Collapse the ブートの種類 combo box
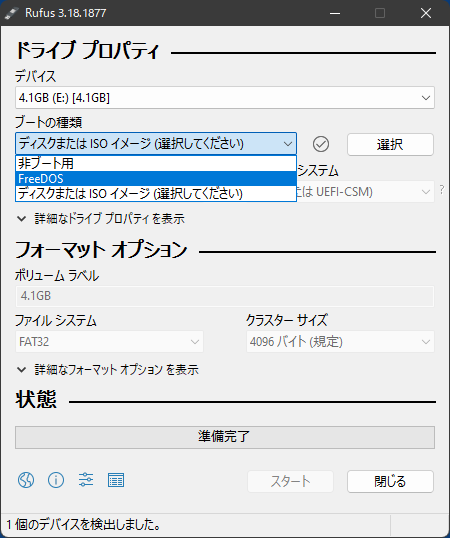The image size is (450, 538). tap(156, 143)
